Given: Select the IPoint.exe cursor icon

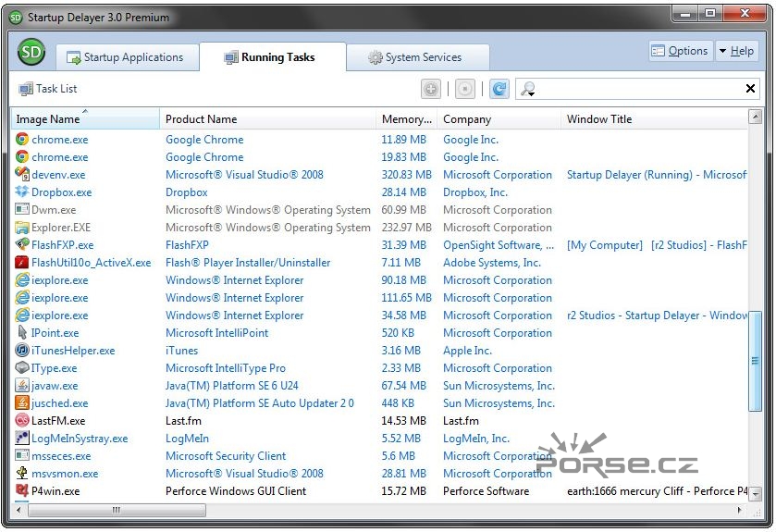Looking at the screenshot, I should point(22,332).
